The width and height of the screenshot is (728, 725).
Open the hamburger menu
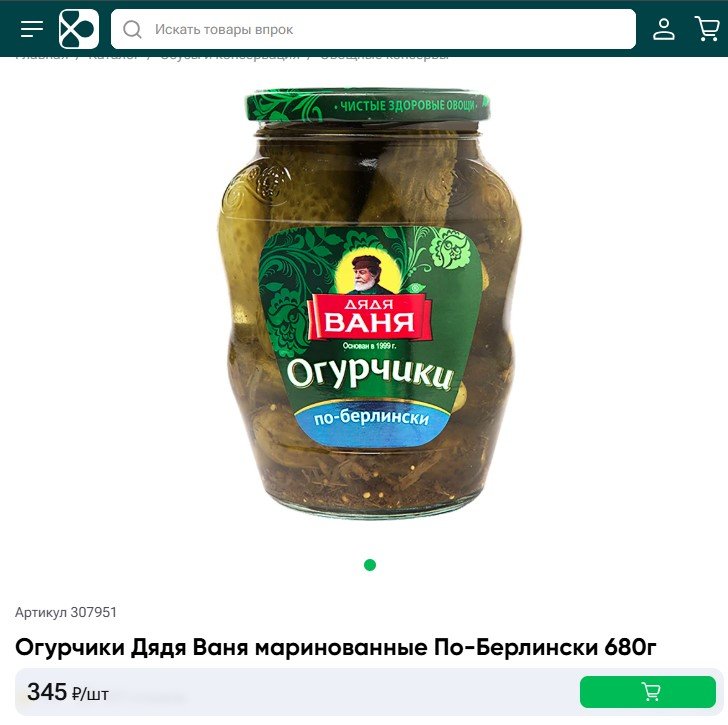pyautogui.click(x=32, y=29)
